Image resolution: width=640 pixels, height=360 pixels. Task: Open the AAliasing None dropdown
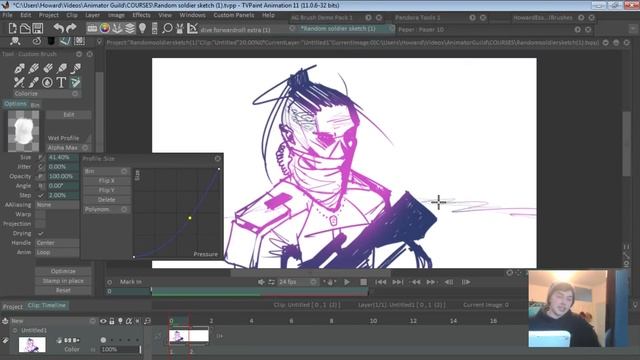click(57, 205)
